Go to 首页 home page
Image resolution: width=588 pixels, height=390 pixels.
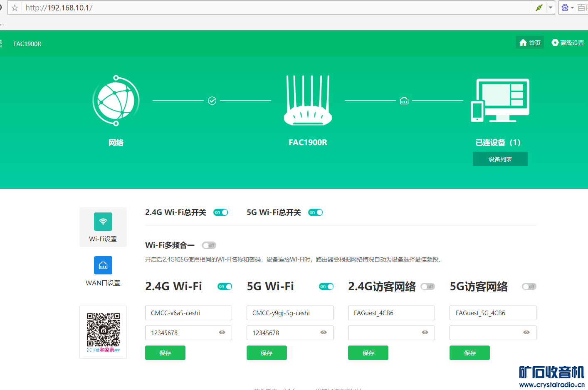click(530, 42)
